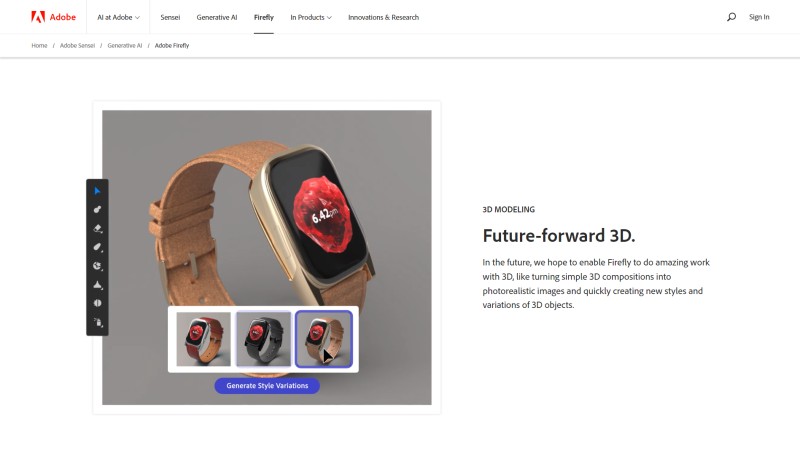Image resolution: width=800 pixels, height=455 pixels.
Task: Choose the black strap watch thumbnail
Action: (264, 339)
